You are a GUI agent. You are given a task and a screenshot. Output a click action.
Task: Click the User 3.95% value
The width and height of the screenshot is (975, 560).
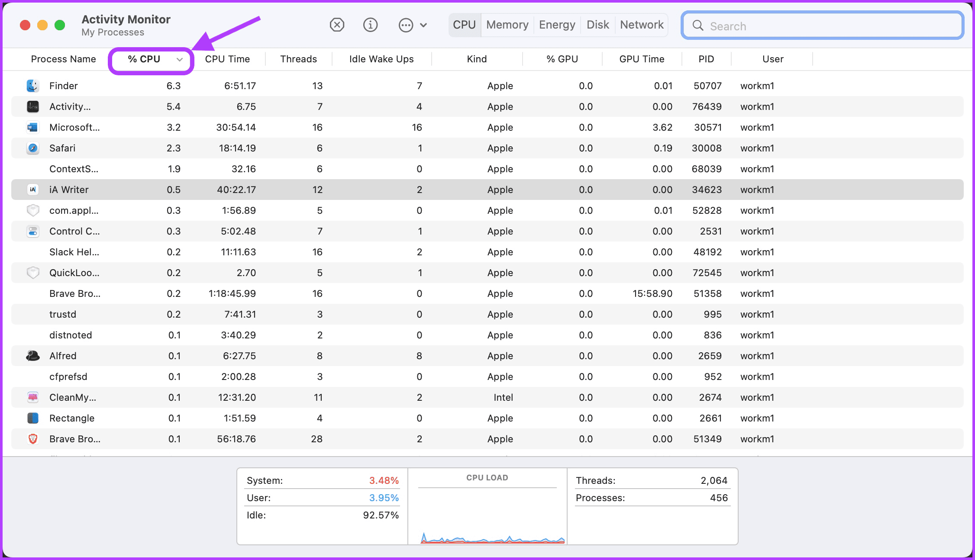tap(384, 498)
